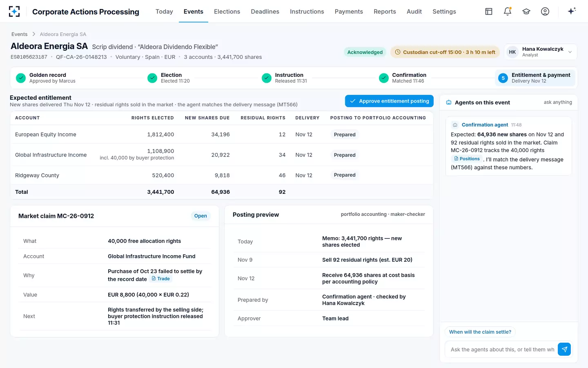Open the Trade reference chip
This screenshot has width=588, height=368.
(160, 279)
